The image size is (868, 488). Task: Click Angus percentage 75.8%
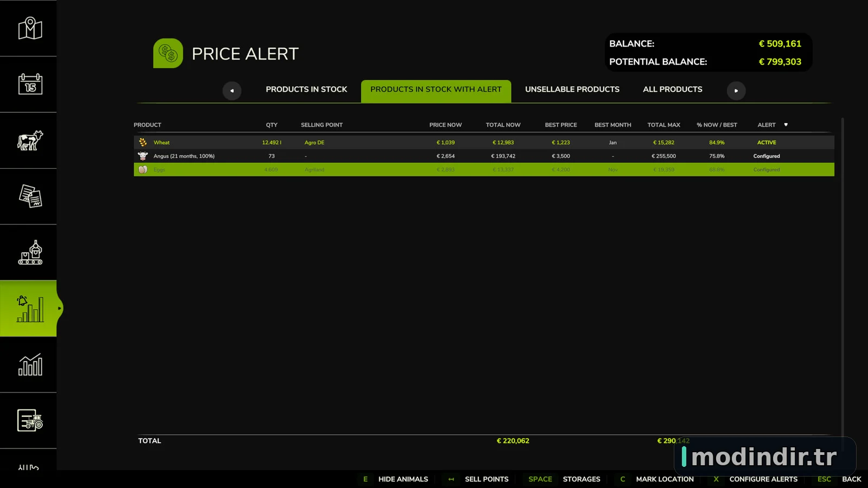[717, 156]
